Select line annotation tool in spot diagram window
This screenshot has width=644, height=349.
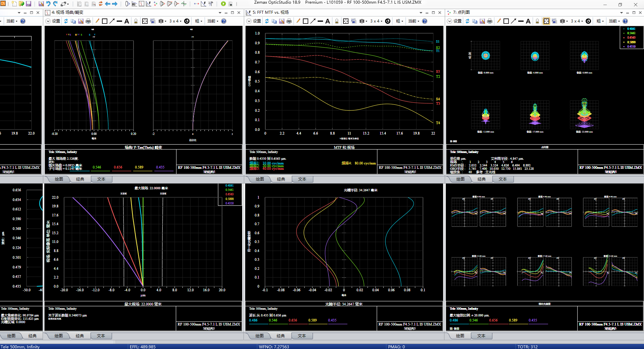point(521,21)
